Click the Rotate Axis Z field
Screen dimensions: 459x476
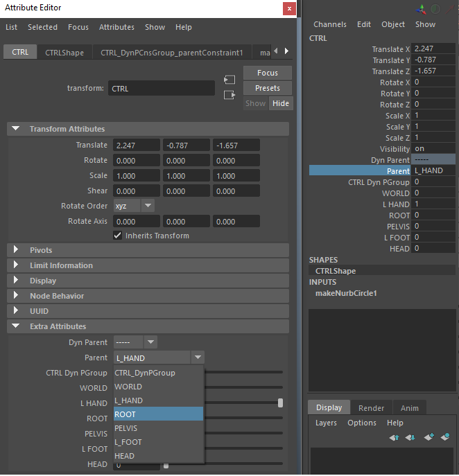(x=236, y=221)
